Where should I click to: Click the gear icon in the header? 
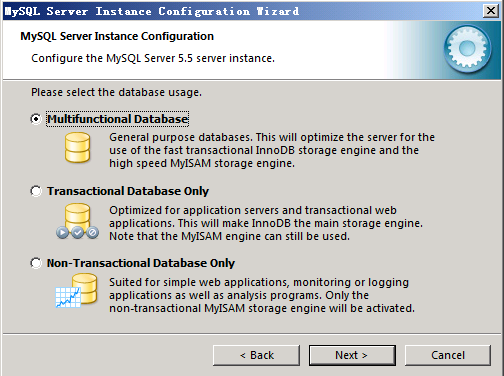(x=467, y=49)
